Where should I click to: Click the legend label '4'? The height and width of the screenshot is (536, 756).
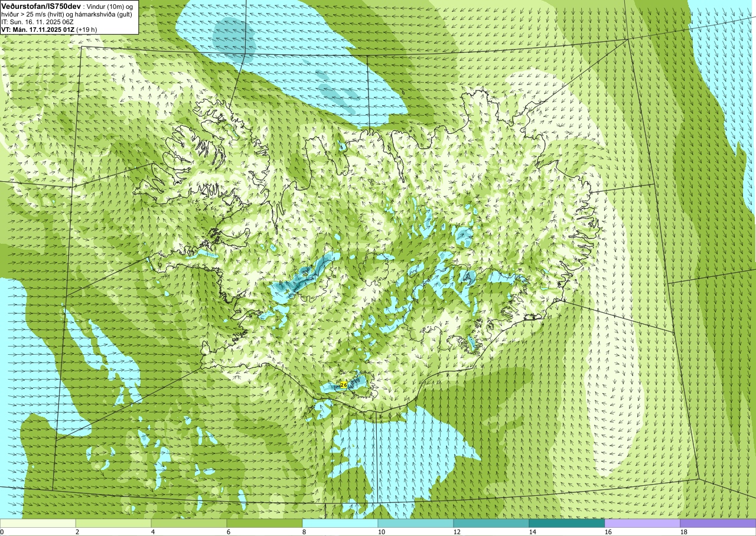pyautogui.click(x=153, y=532)
